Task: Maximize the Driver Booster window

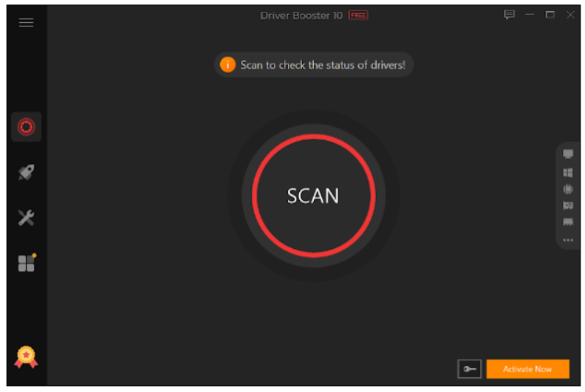Action: click(x=550, y=15)
